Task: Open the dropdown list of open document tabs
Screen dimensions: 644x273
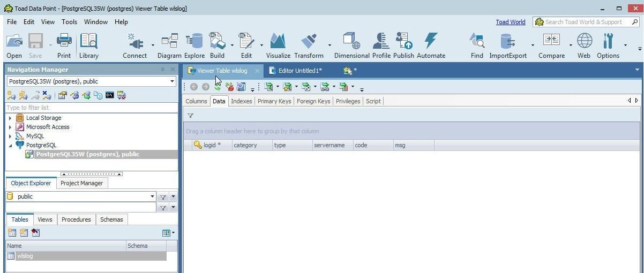Action: point(637,70)
